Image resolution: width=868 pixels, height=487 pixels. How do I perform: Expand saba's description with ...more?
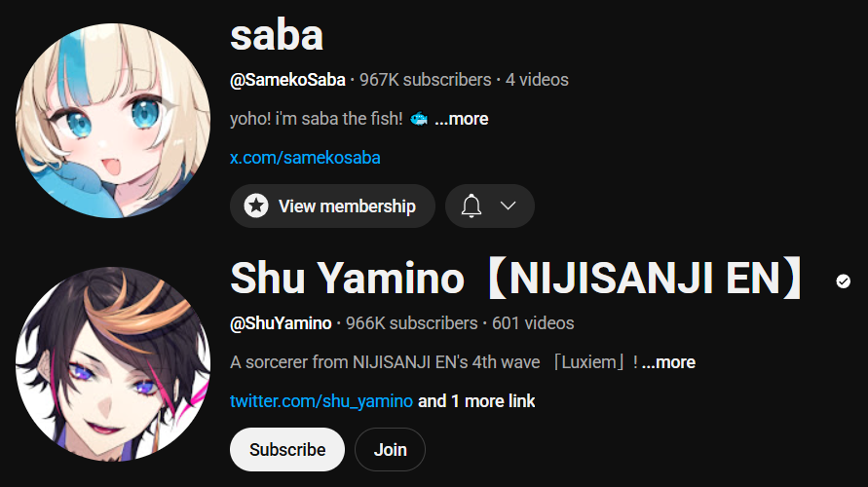point(461,119)
